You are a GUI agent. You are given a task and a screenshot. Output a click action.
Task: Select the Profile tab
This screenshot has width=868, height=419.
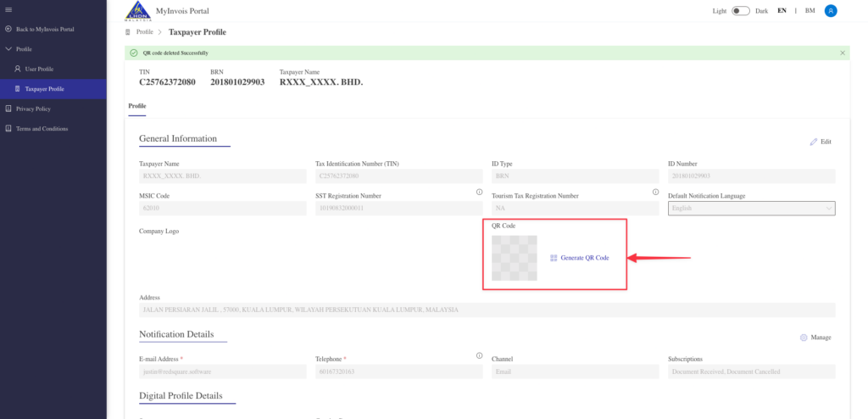pyautogui.click(x=137, y=106)
